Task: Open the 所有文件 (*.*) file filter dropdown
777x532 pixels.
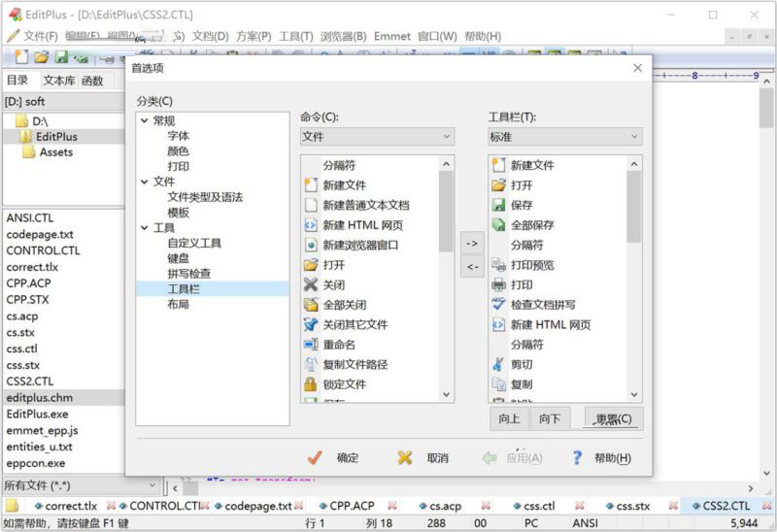Action: 81,486
